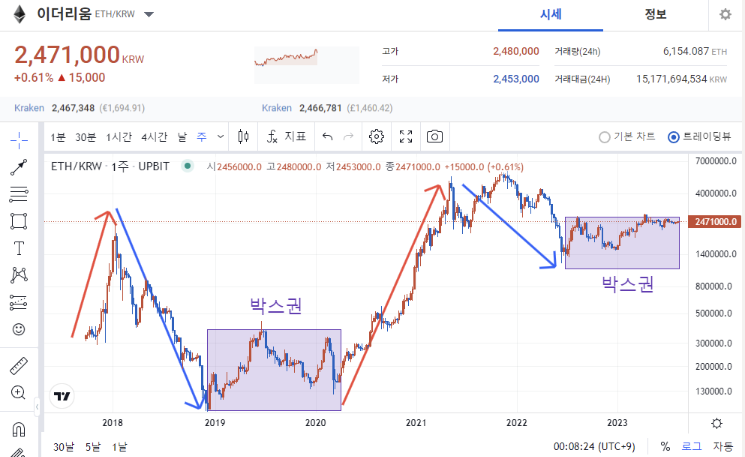Select the rectangle shape tool
This screenshot has width=745, height=457.
pyautogui.click(x=19, y=221)
